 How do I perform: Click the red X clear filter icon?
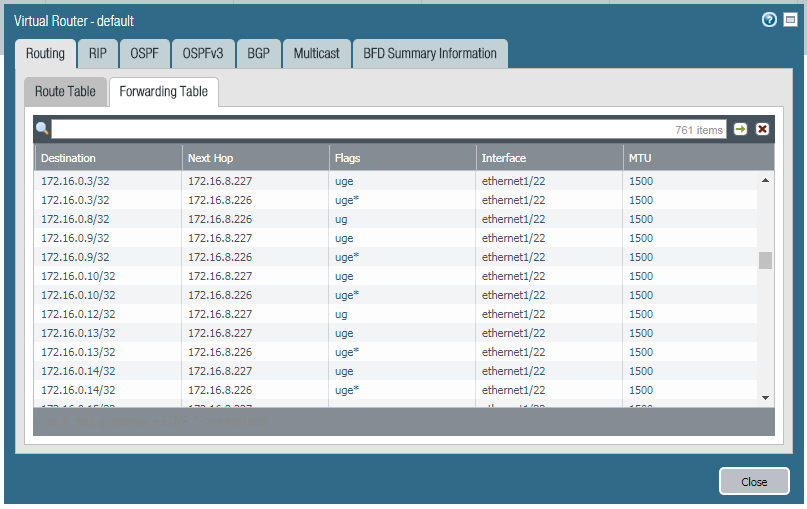[762, 129]
